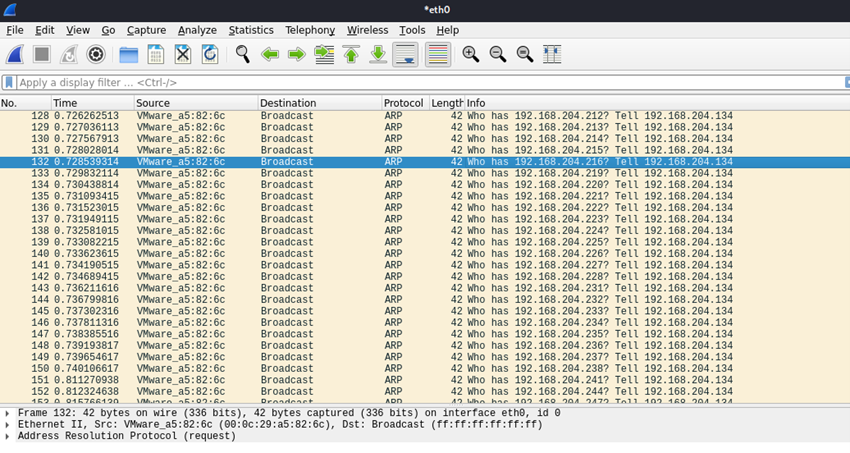Expand Address Resolution Protocol section
The image size is (850, 453).
click(x=8, y=437)
